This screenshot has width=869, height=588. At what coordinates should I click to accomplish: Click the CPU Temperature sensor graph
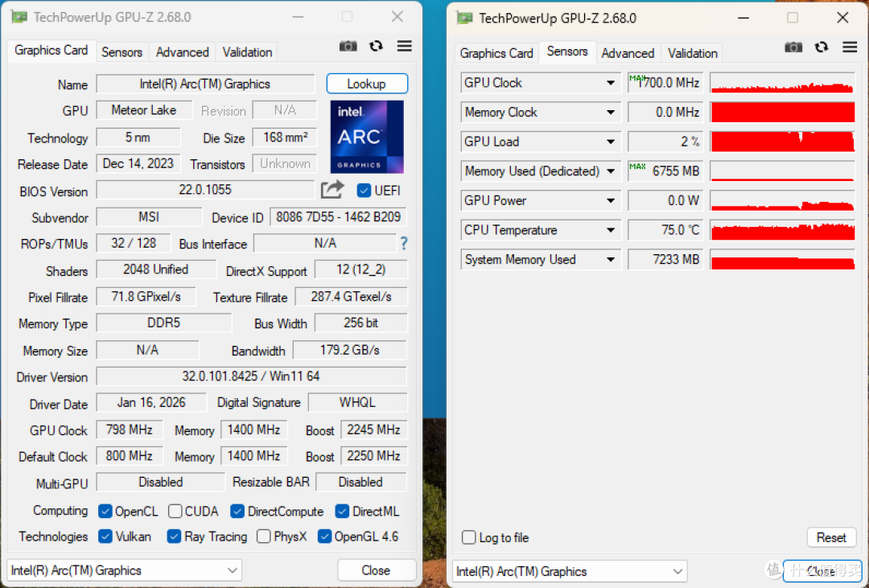point(783,230)
